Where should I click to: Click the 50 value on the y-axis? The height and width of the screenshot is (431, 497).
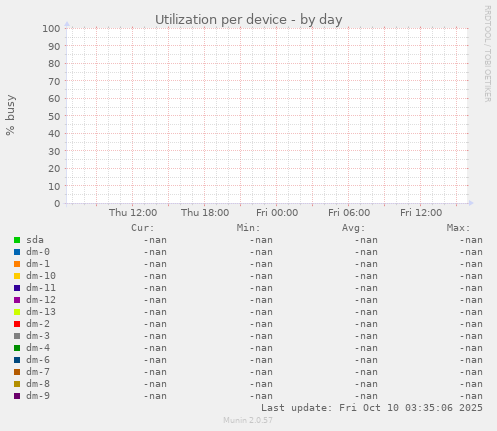click(x=54, y=116)
